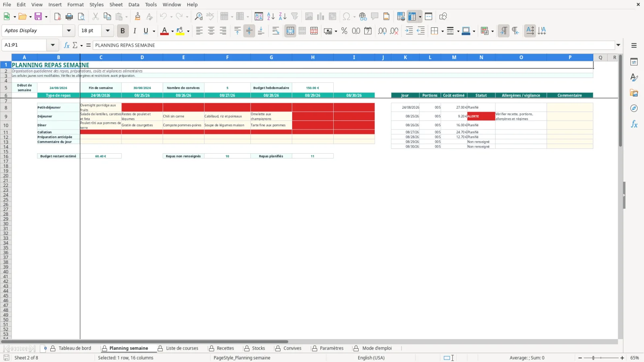Open the sidebar settings hamburger menu
This screenshot has width=644, height=362.
pyautogui.click(x=634, y=45)
